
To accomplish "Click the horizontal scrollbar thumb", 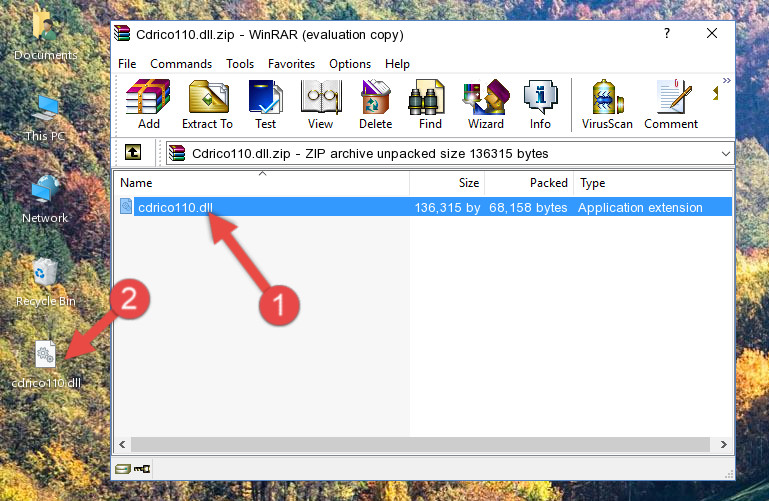I will coord(420,445).
